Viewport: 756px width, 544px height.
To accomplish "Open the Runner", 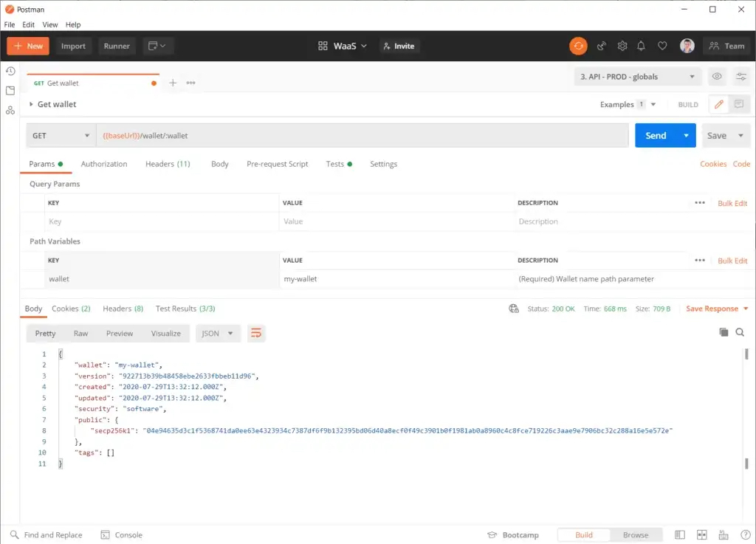I will point(117,46).
